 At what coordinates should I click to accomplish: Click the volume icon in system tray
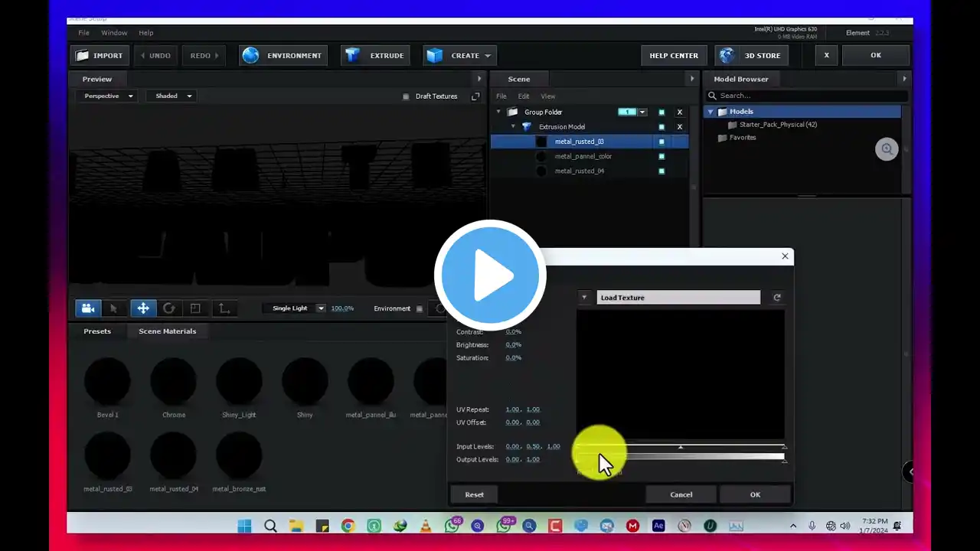pos(845,526)
